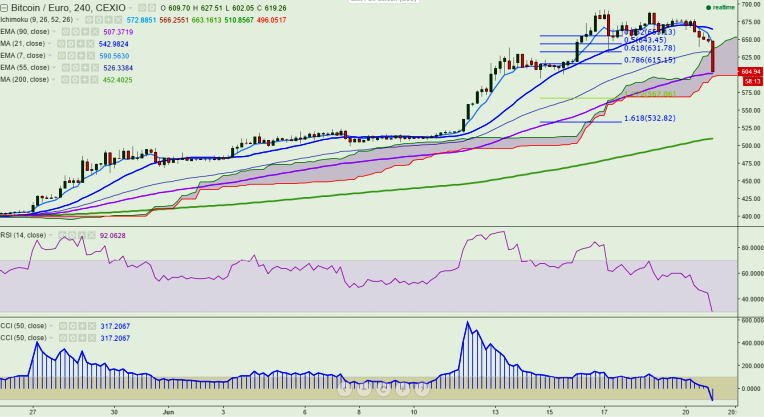Open the Bitcoin / Euro title dropdown arrow

point(130,8)
